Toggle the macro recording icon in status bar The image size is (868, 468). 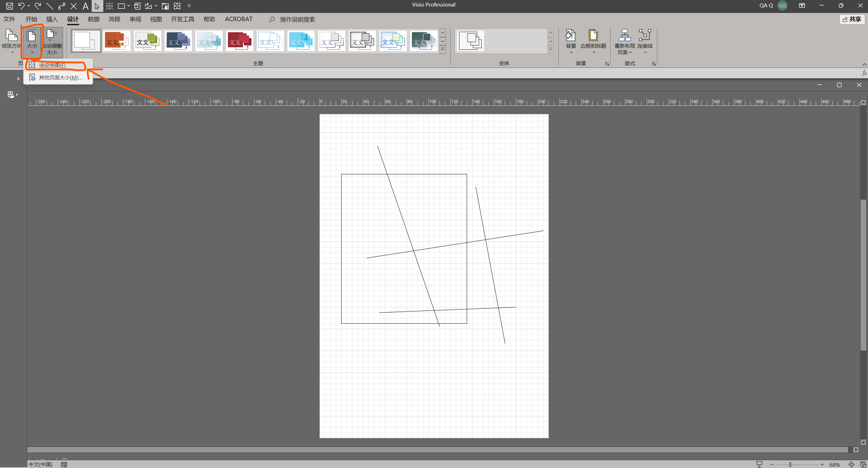[64, 464]
